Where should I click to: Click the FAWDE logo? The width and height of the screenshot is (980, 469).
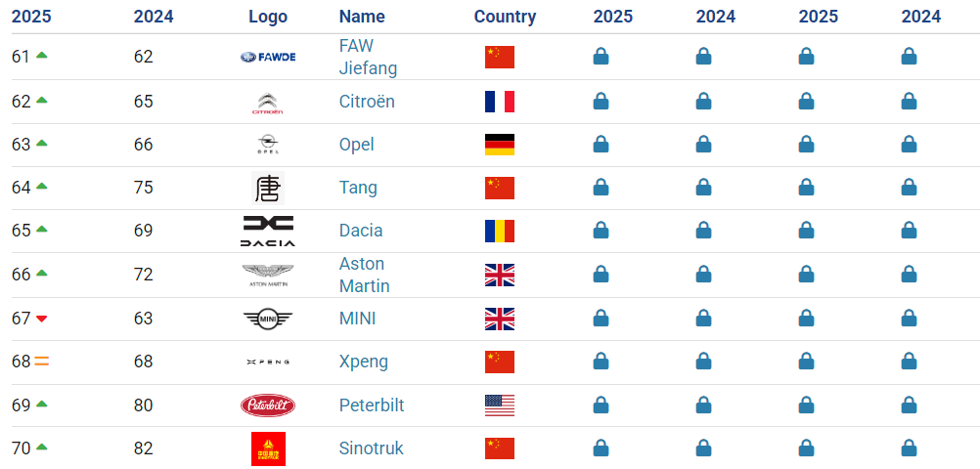[x=268, y=57]
